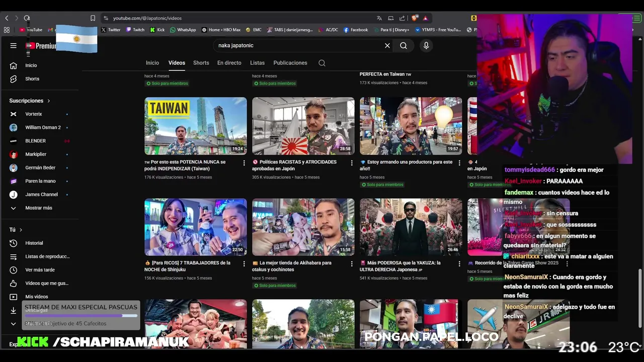Switch to the Listas channel tab
Image resolution: width=644 pixels, height=362 pixels.
click(x=257, y=63)
